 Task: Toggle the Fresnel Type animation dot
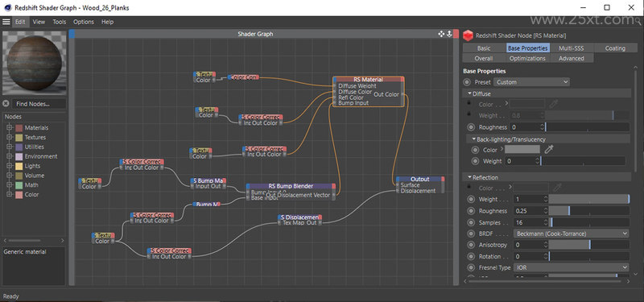(471, 267)
